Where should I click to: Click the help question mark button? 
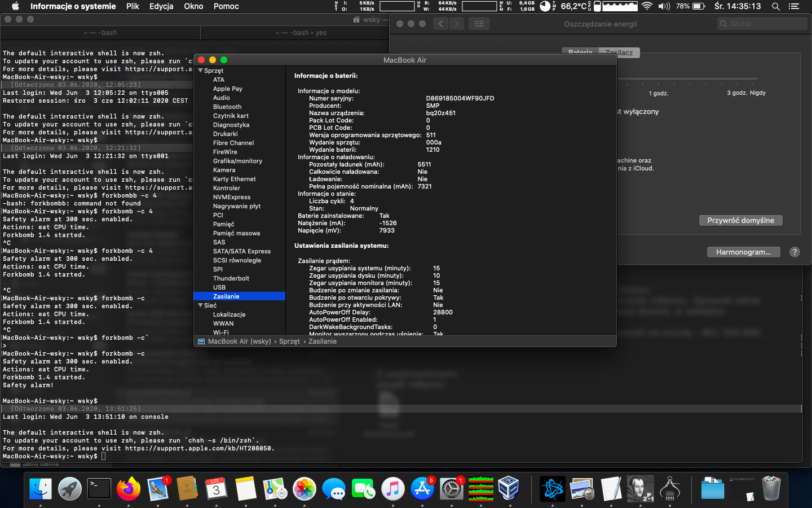[x=795, y=252]
